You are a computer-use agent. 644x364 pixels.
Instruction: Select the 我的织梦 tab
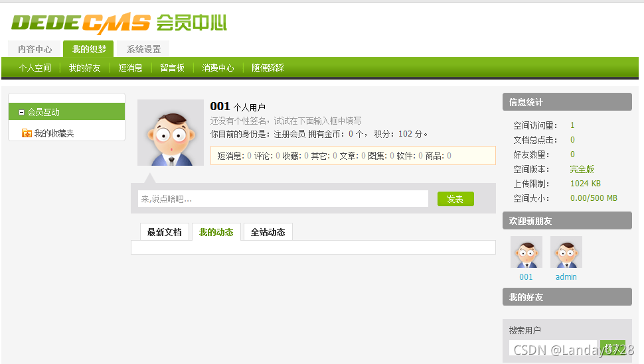[89, 49]
